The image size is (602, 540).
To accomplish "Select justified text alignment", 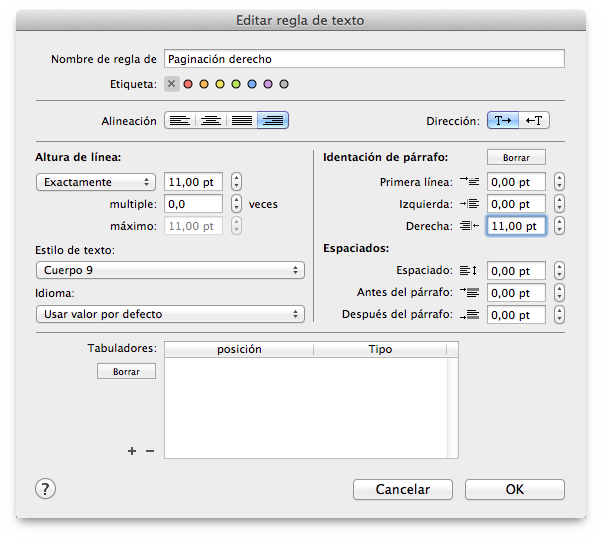I will click(241, 121).
